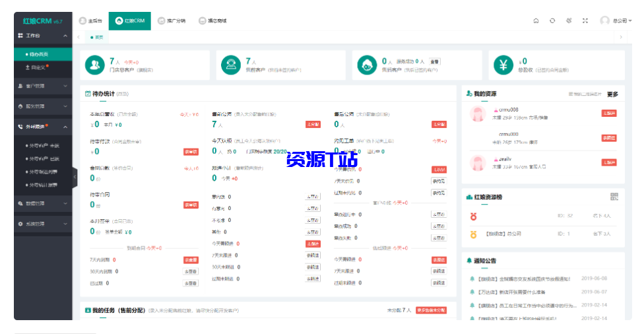Click the left arrow of page tab bar
Screen dimensions: 644x334
point(79,37)
